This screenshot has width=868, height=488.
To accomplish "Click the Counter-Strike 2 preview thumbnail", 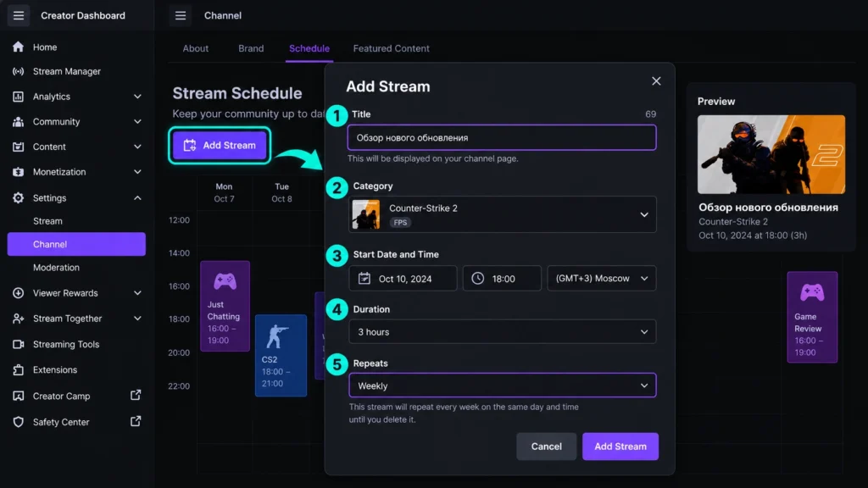I will pyautogui.click(x=771, y=154).
